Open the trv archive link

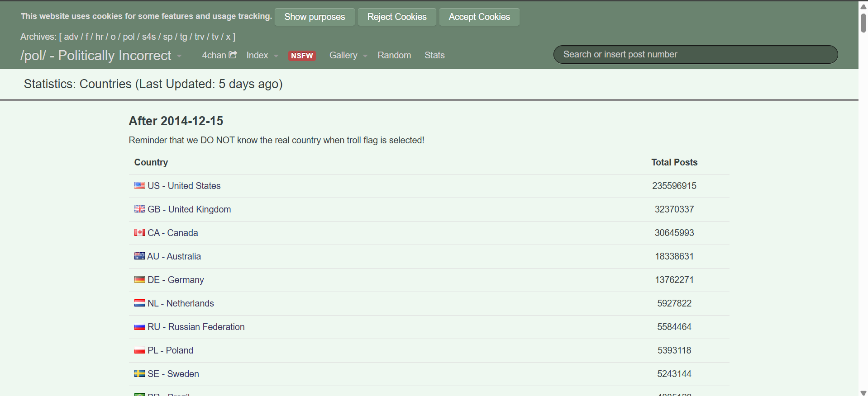point(200,37)
